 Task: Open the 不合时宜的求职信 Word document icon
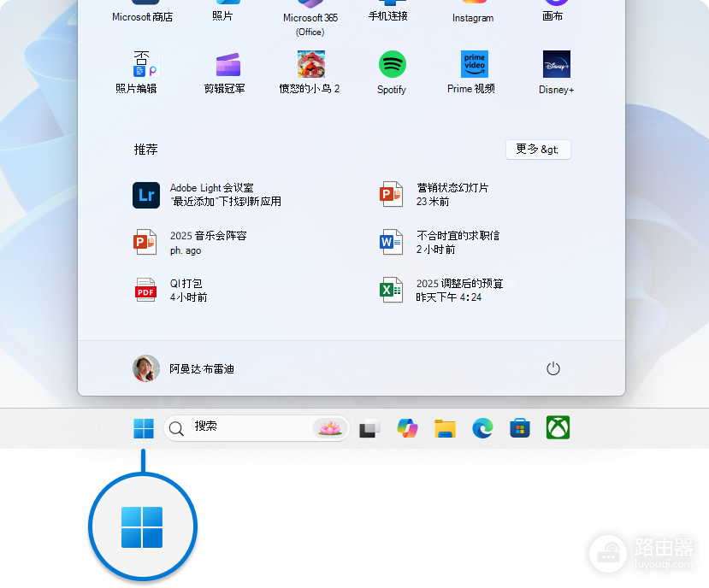pyautogui.click(x=391, y=242)
